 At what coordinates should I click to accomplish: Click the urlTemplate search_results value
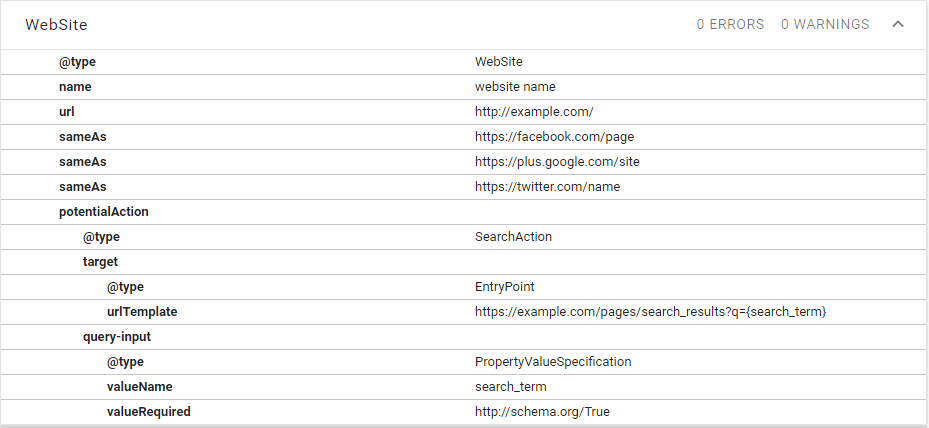click(651, 312)
